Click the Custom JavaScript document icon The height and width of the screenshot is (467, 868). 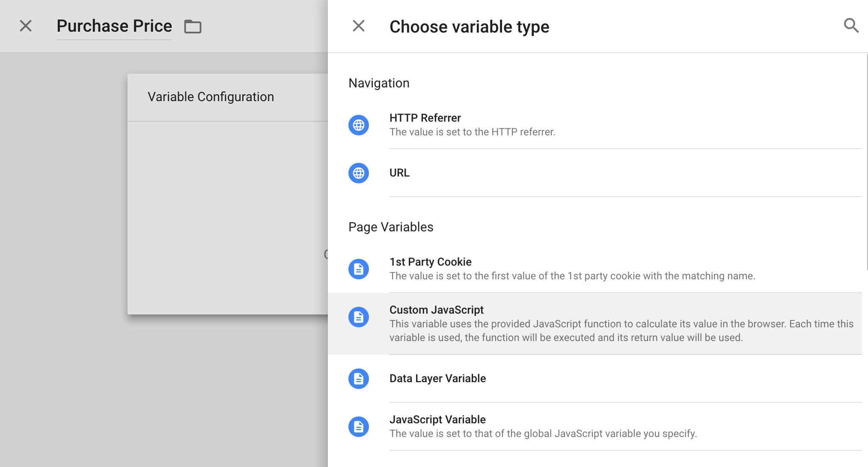[x=359, y=317]
